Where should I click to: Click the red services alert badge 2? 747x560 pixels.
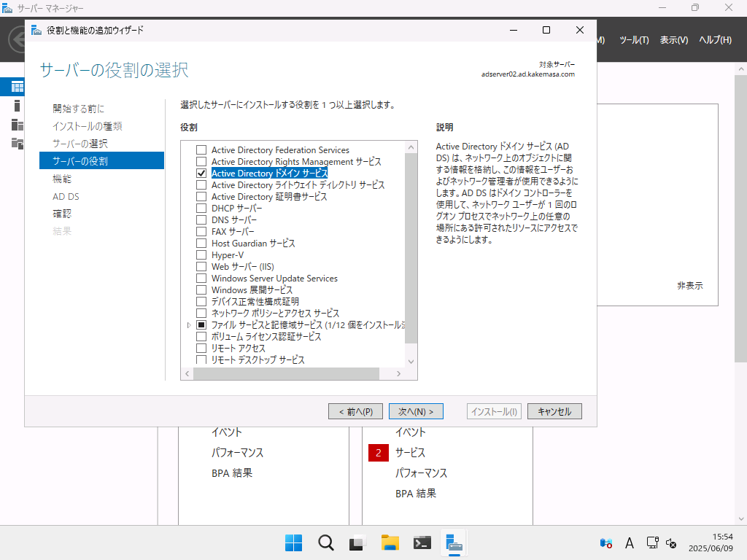click(379, 453)
